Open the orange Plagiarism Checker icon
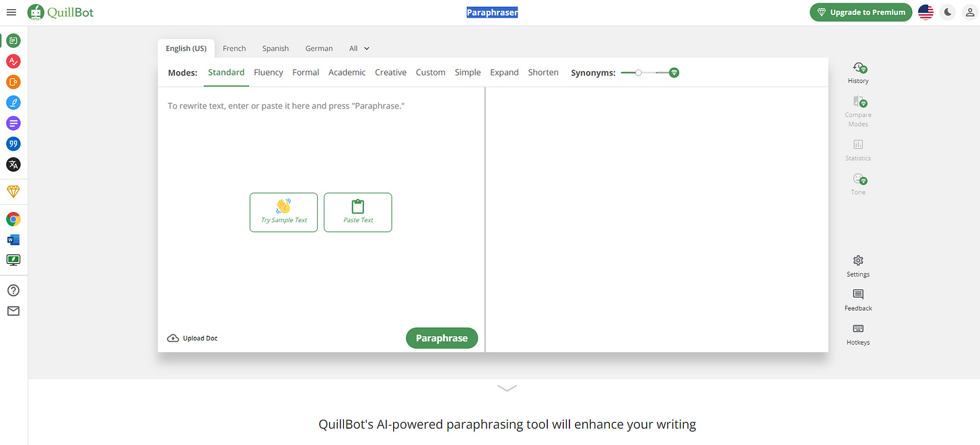Viewport: 980px width, 445px height. pos(13,82)
